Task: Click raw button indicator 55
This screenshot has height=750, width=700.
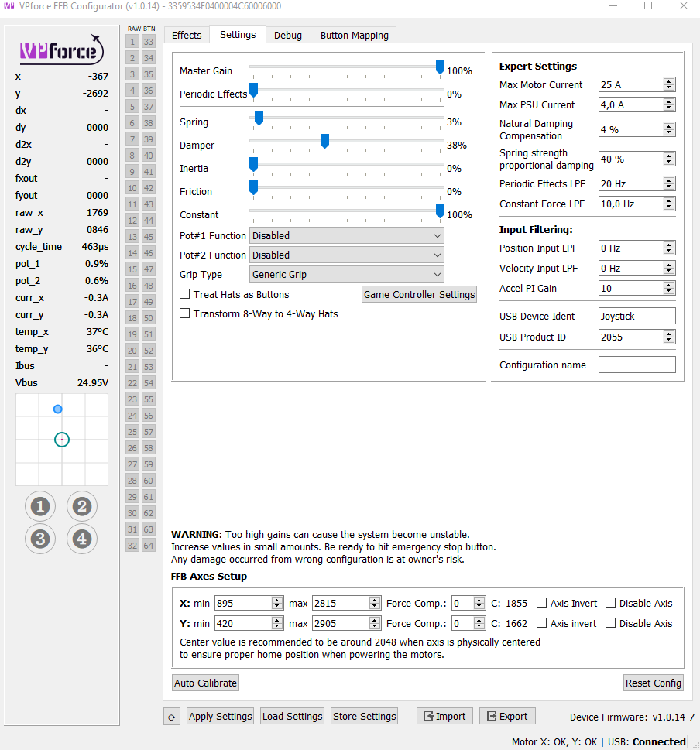Action: point(149,399)
